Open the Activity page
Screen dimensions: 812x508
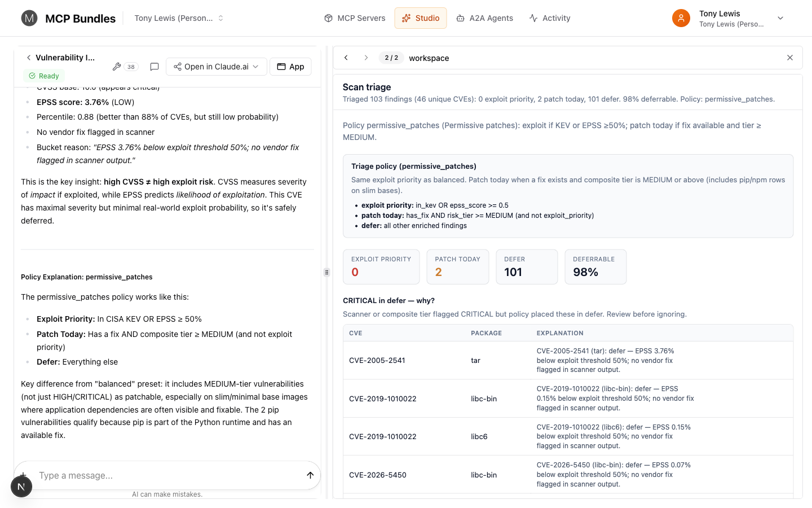pyautogui.click(x=550, y=18)
